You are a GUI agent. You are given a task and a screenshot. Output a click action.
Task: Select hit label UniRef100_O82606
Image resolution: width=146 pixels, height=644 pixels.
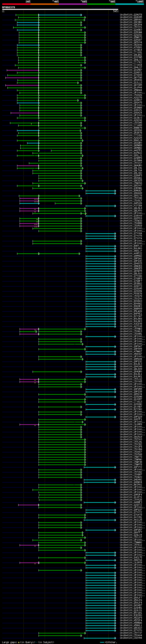click(x=131, y=45)
